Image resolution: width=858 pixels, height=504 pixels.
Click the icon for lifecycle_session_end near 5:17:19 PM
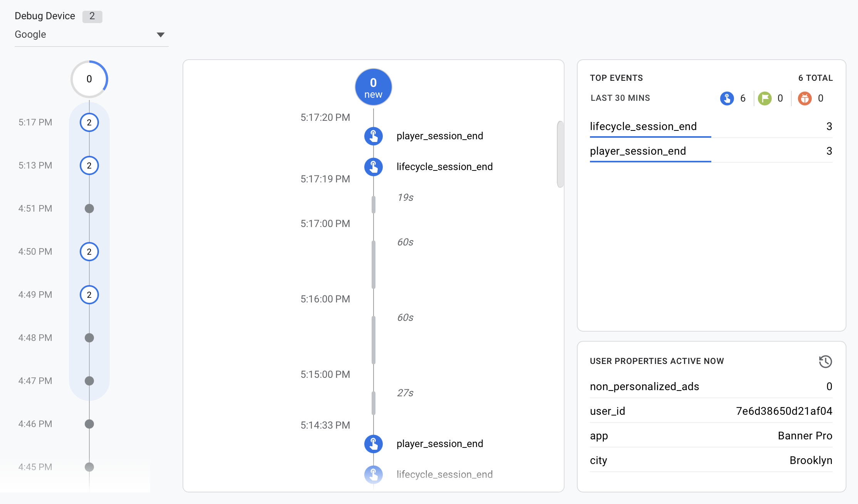pos(373,167)
